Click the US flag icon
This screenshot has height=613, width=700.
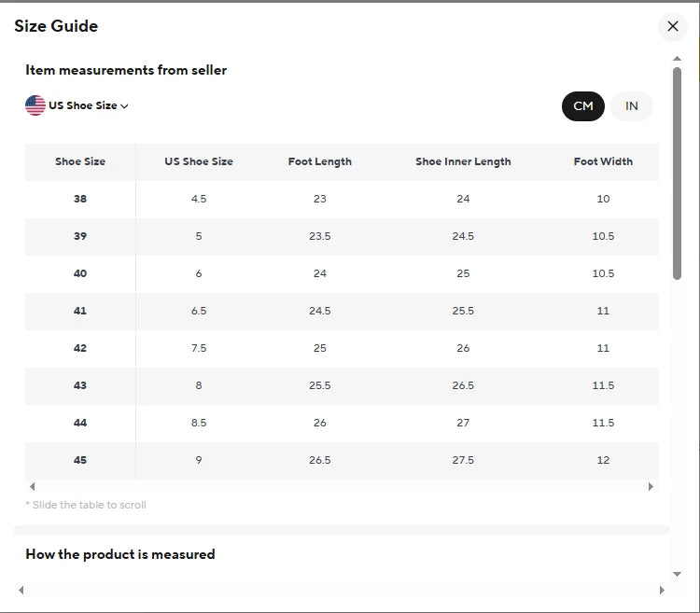click(35, 105)
